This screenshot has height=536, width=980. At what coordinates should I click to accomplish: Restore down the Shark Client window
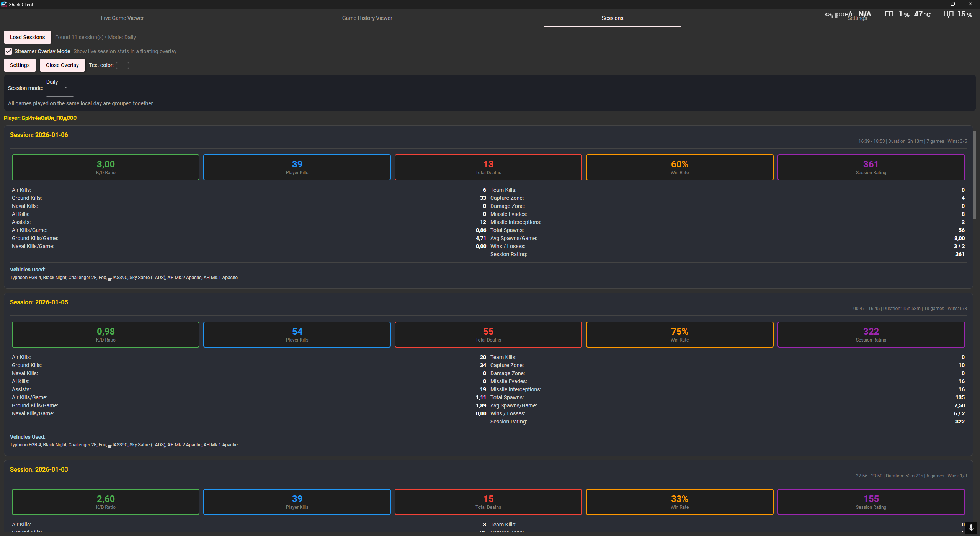tap(953, 4)
